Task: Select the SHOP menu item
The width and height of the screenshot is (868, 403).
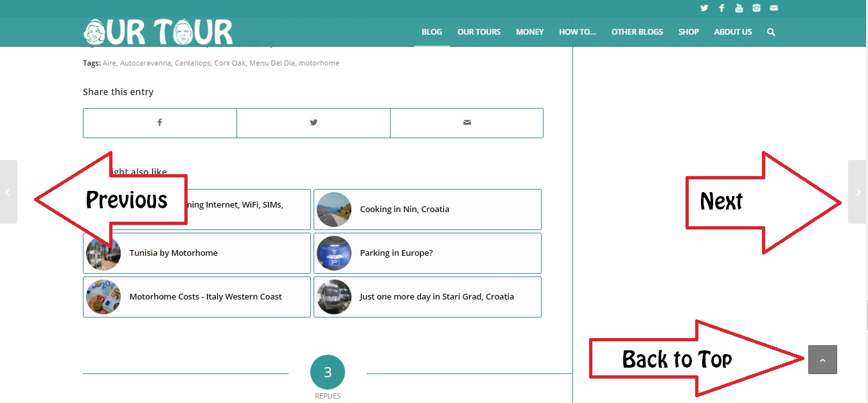Action: (688, 31)
